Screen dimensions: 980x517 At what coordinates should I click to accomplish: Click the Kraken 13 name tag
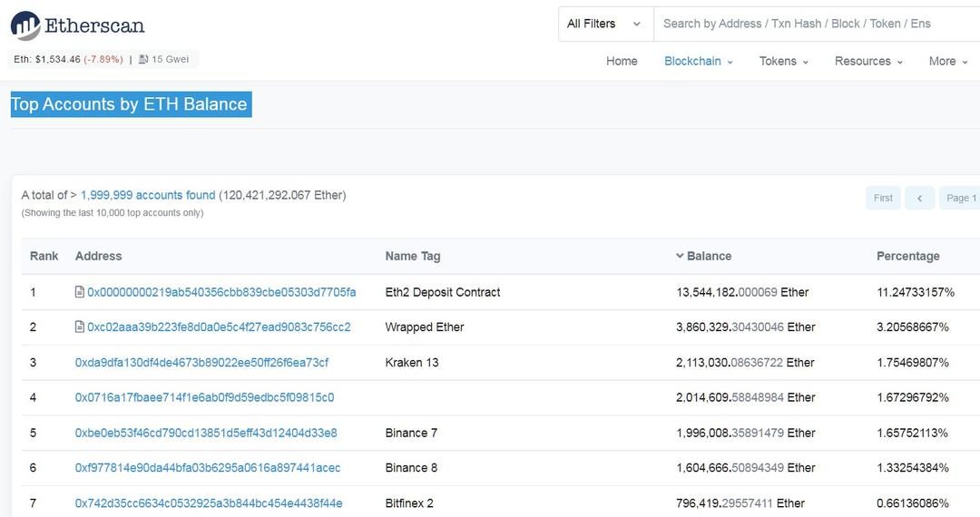(x=412, y=362)
